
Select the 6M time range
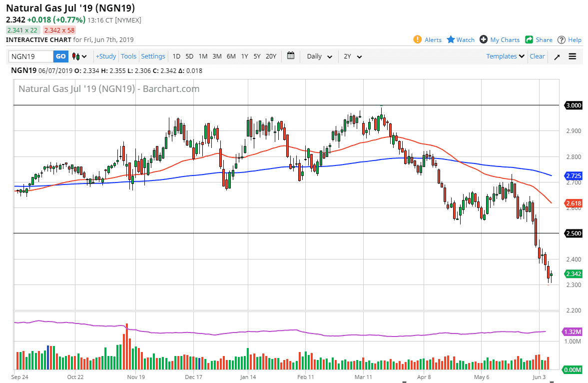(x=231, y=56)
